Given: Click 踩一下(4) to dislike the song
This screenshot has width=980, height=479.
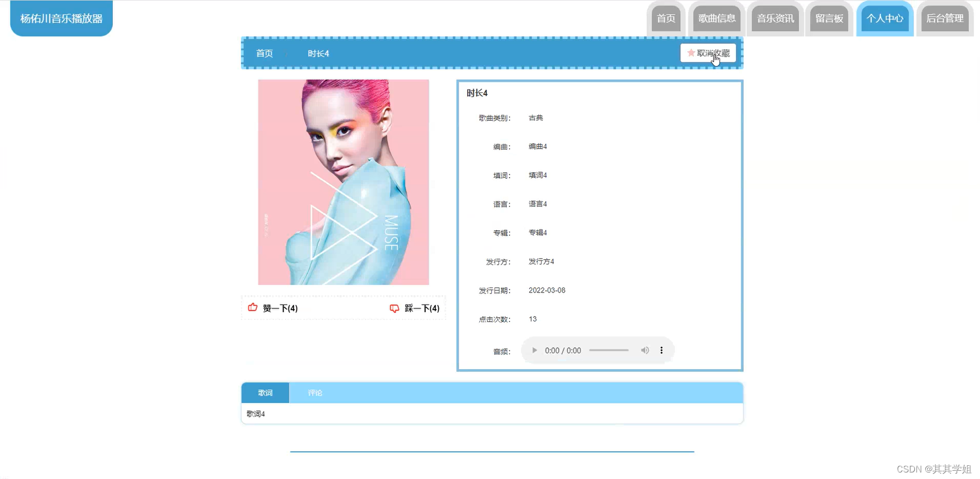Looking at the screenshot, I should click(415, 308).
